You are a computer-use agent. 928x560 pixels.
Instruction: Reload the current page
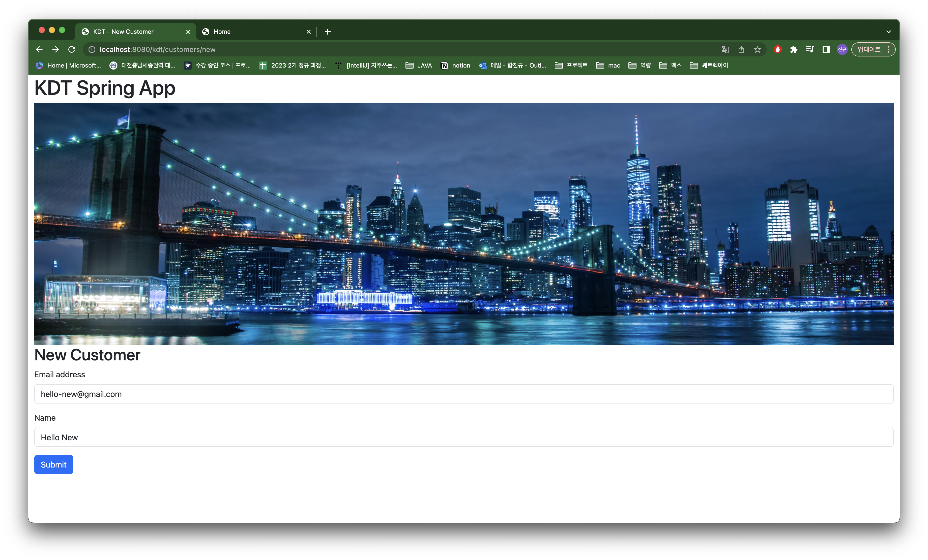click(72, 49)
